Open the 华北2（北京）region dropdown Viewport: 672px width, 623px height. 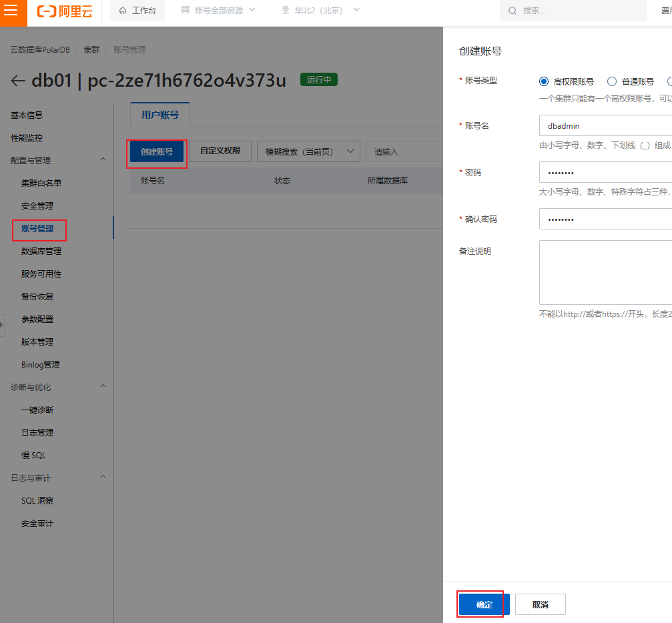(320, 10)
